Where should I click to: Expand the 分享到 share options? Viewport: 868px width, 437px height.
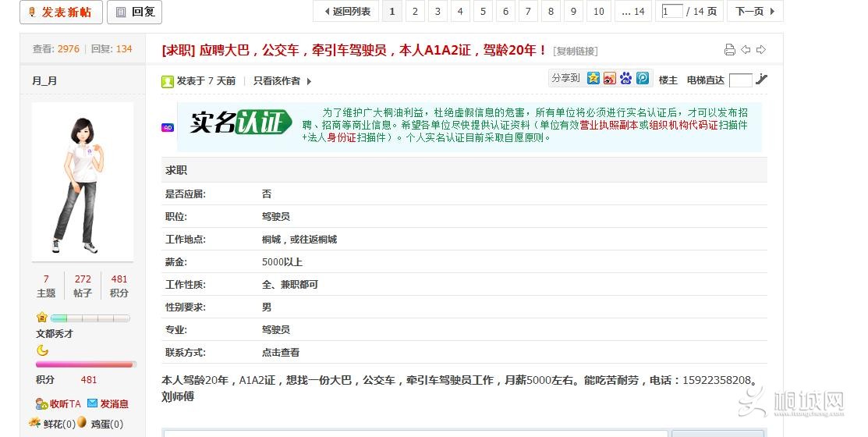(x=565, y=79)
